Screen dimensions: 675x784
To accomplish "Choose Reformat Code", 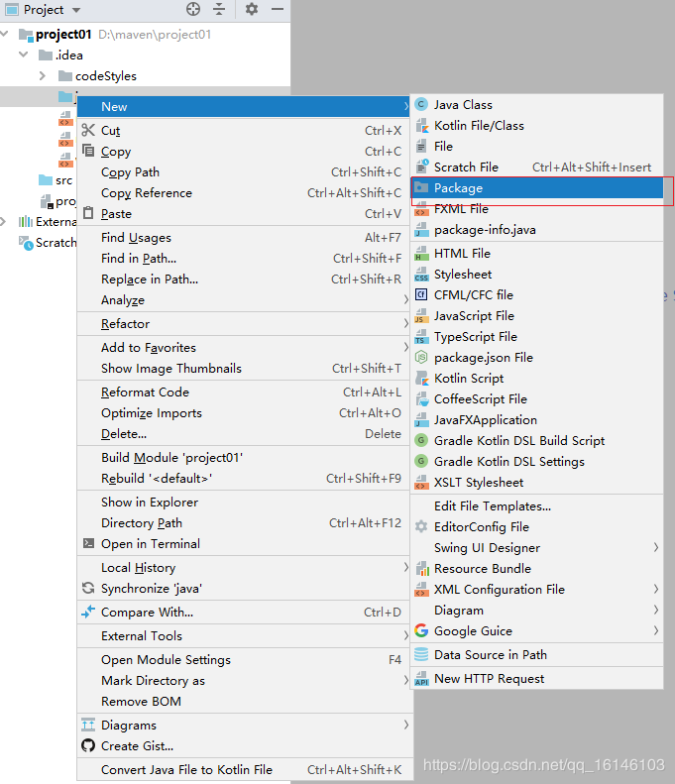I will click(x=244, y=392).
